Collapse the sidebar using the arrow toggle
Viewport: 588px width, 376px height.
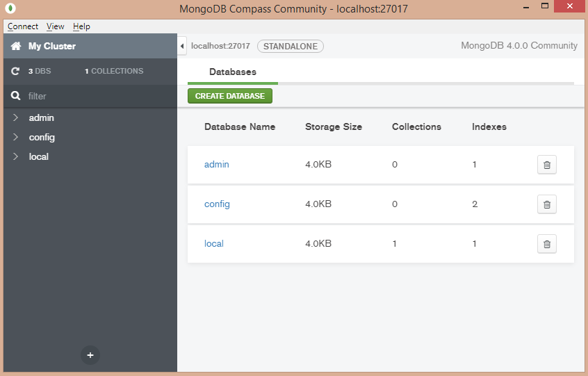[182, 47]
